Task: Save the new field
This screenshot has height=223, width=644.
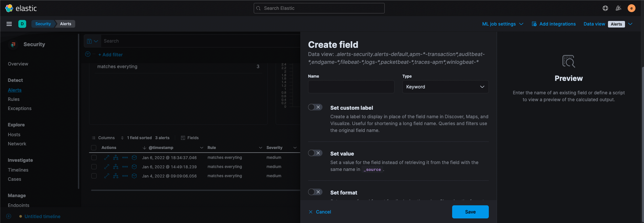Action: coord(470,212)
